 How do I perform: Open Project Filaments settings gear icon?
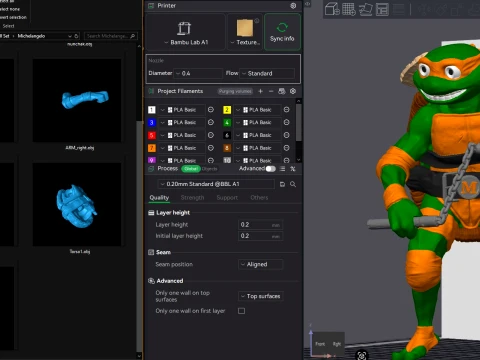[x=293, y=91]
